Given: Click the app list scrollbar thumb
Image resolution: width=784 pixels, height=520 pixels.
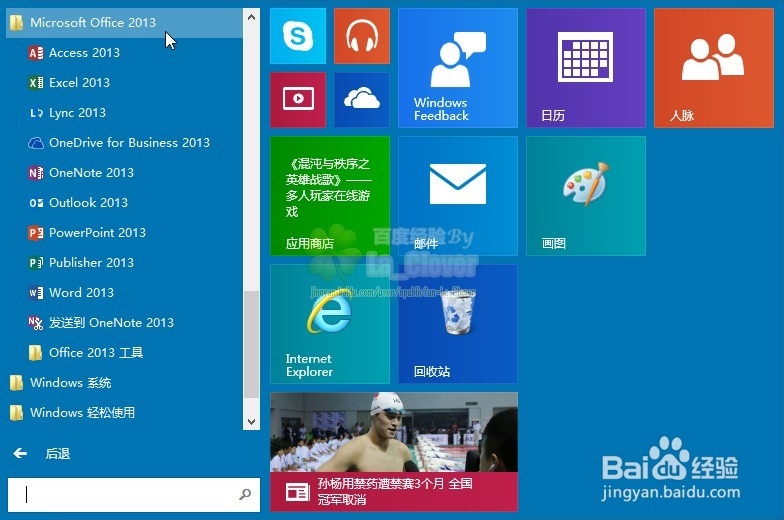Looking at the screenshot, I should click(x=252, y=344).
